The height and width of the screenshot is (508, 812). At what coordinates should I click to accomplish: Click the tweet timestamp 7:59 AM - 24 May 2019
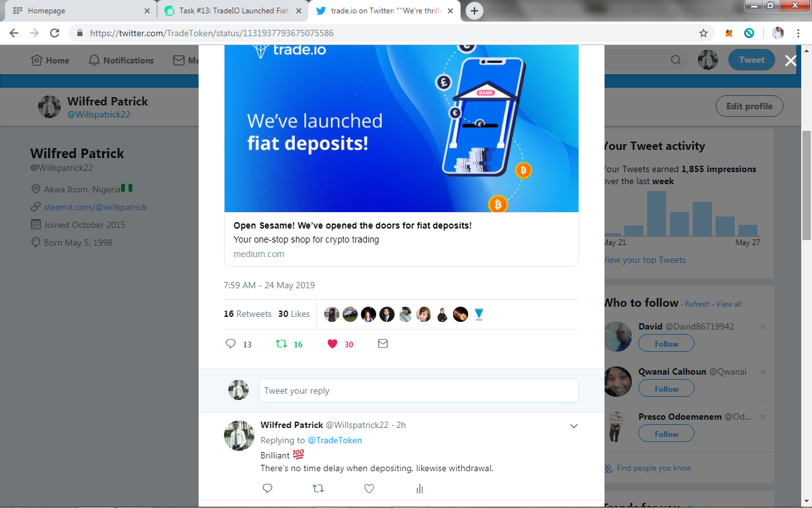[x=269, y=285]
